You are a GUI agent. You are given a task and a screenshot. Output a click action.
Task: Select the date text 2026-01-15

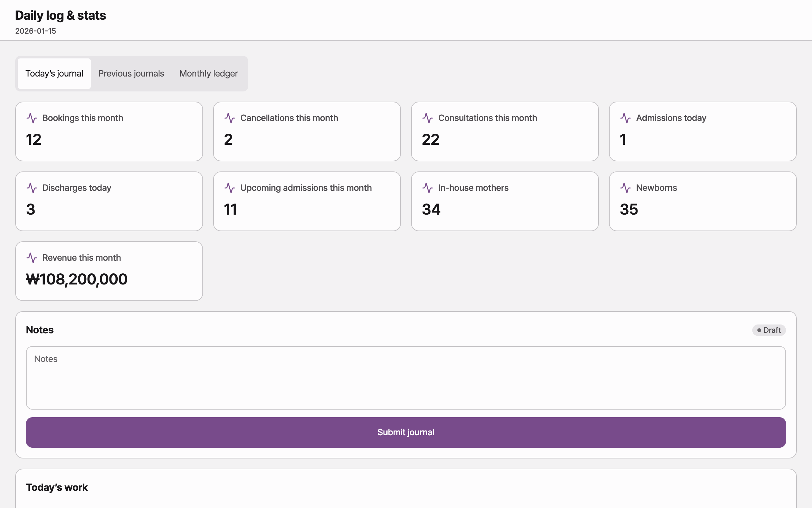point(36,31)
